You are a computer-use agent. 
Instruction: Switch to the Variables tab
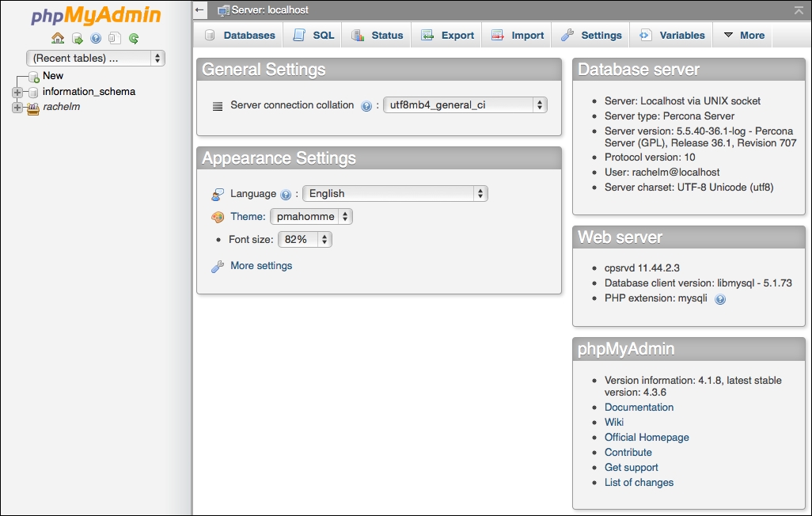click(x=672, y=36)
